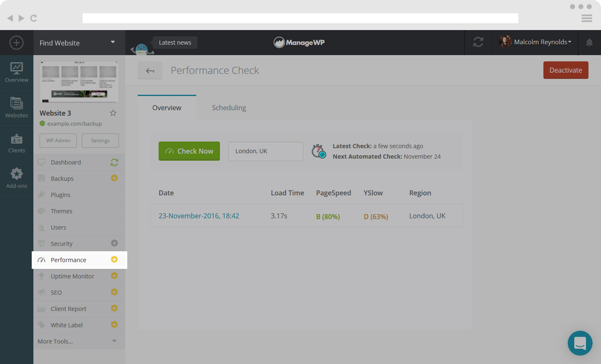The image size is (601, 364).
Task: Open the chat support bubble
Action: (580, 343)
